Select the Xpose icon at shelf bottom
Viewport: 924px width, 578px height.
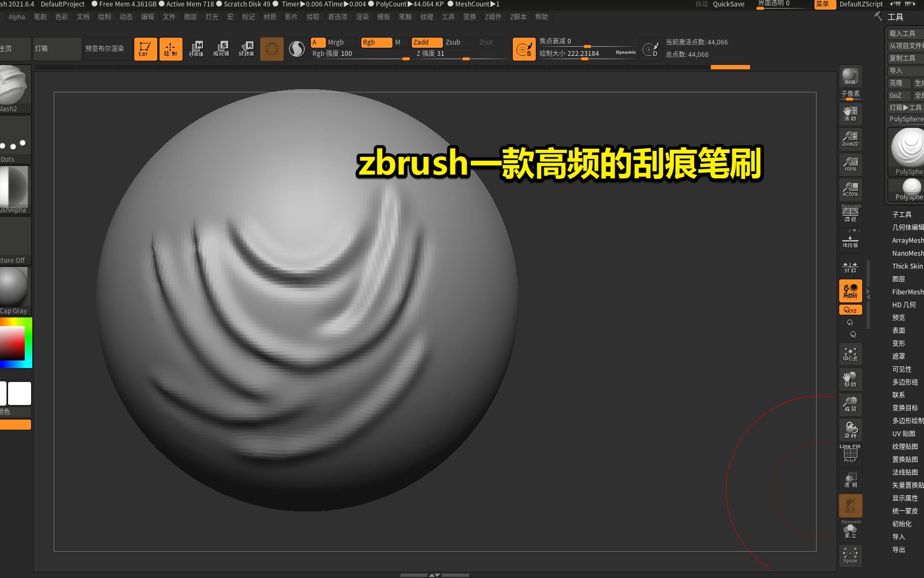(850, 555)
